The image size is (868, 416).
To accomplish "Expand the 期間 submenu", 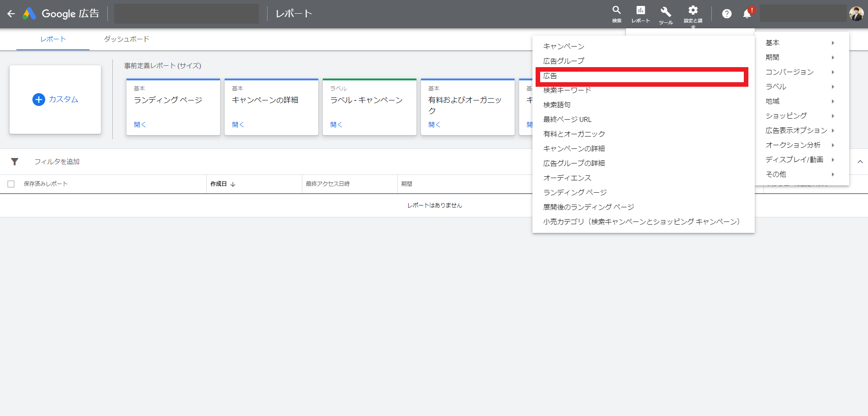I will coord(802,58).
